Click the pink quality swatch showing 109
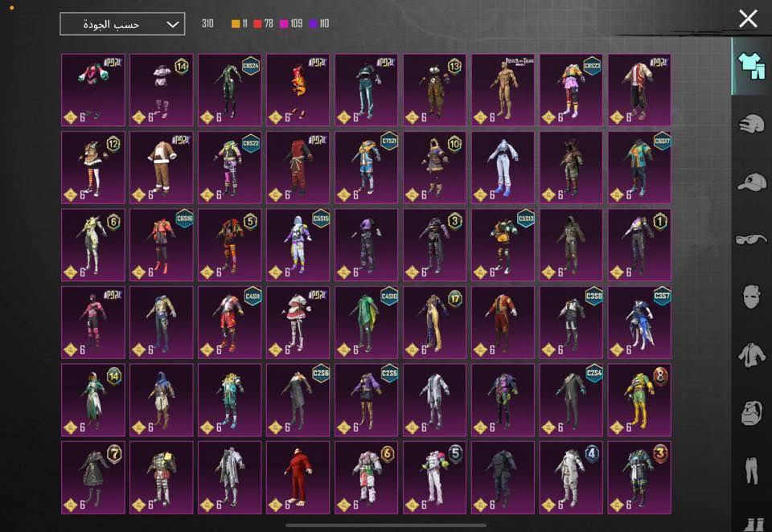 [x=290, y=24]
